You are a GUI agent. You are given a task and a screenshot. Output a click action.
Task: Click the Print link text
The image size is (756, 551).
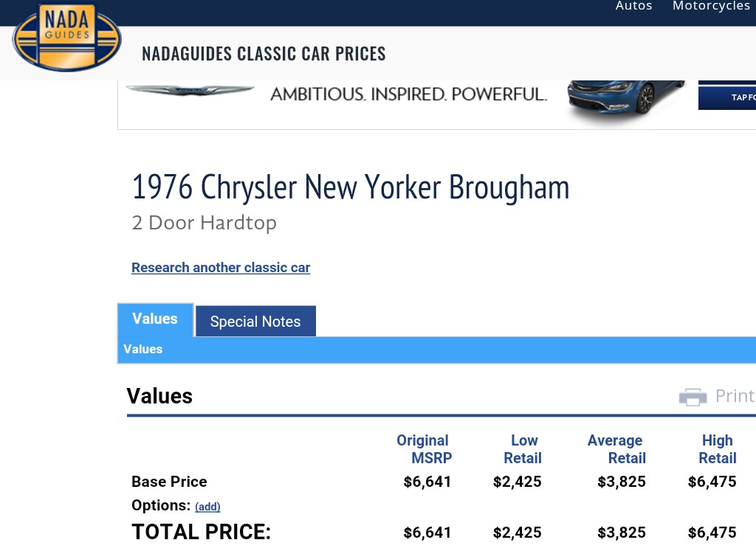click(x=735, y=396)
